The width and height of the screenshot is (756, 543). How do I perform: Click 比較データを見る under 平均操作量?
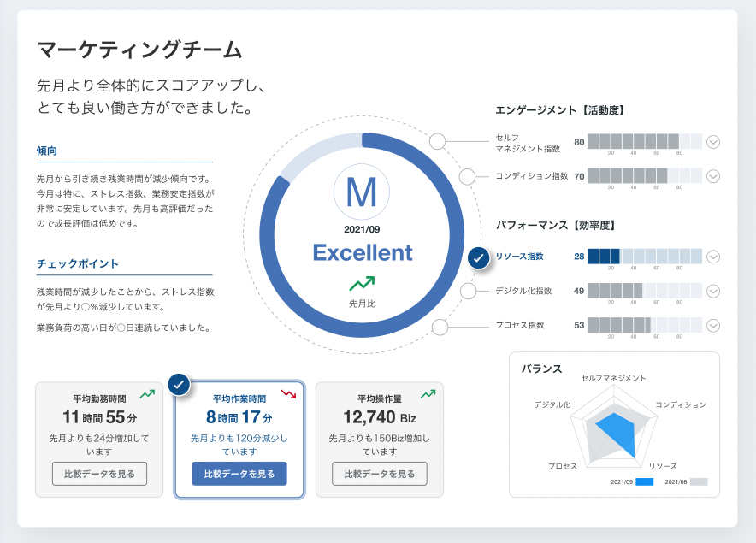tap(380, 474)
